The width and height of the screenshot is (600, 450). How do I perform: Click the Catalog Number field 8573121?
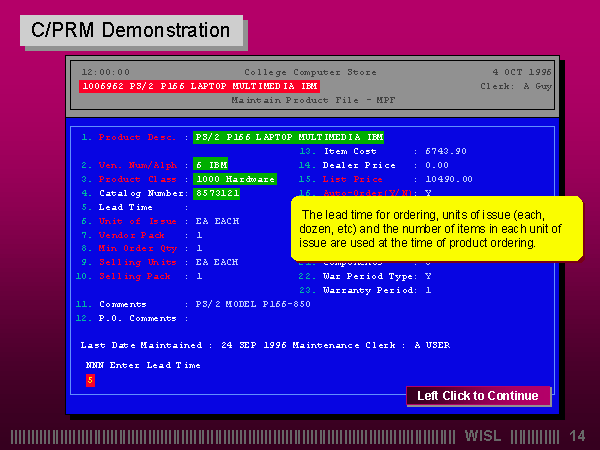217,193
